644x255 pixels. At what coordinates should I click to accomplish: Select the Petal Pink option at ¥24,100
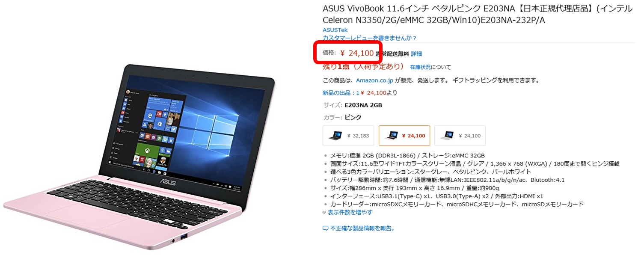point(404,136)
